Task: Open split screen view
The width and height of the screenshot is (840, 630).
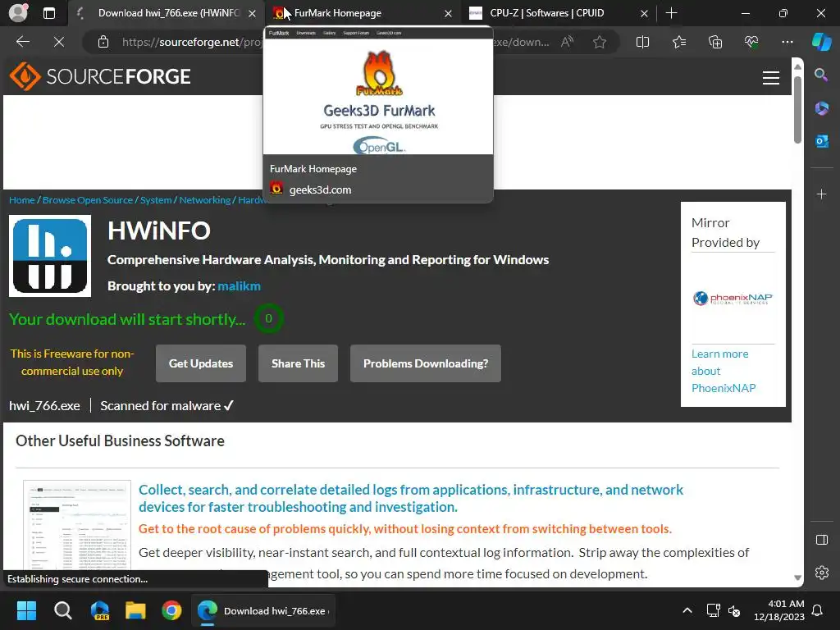Action: (x=642, y=42)
